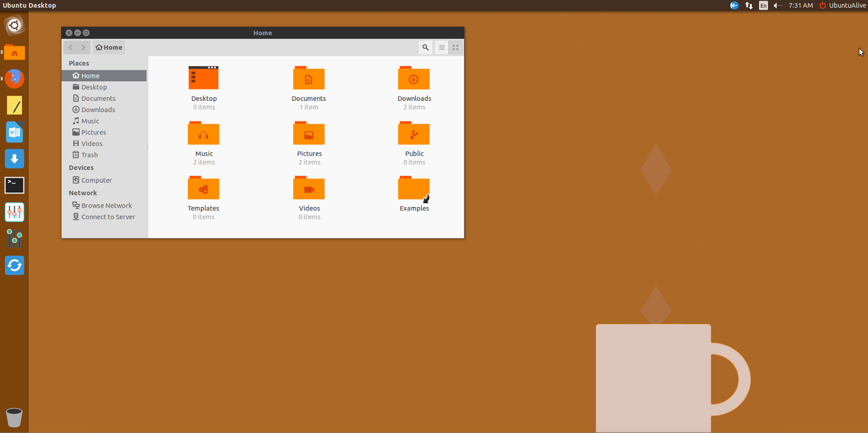Open the Trash icon in launcher
The width and height of the screenshot is (868, 433).
[x=15, y=418]
